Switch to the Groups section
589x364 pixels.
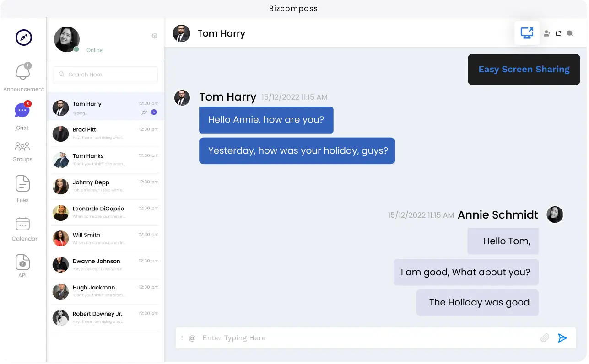tap(22, 151)
